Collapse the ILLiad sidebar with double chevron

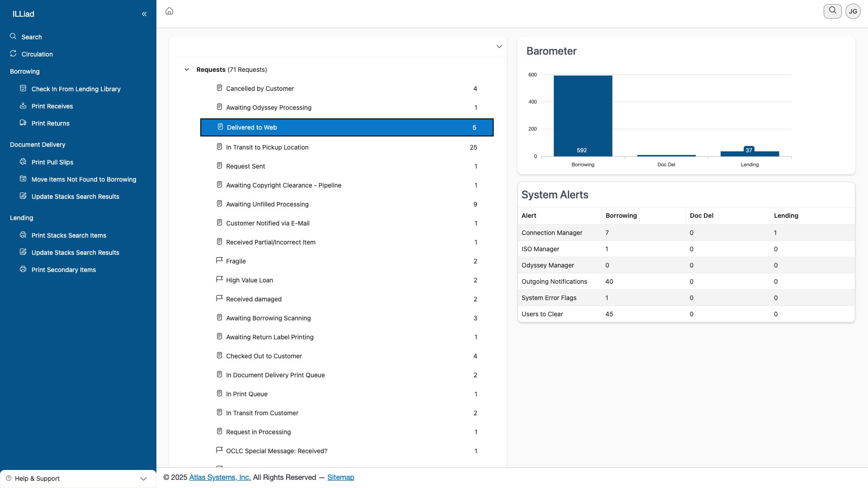pos(144,14)
